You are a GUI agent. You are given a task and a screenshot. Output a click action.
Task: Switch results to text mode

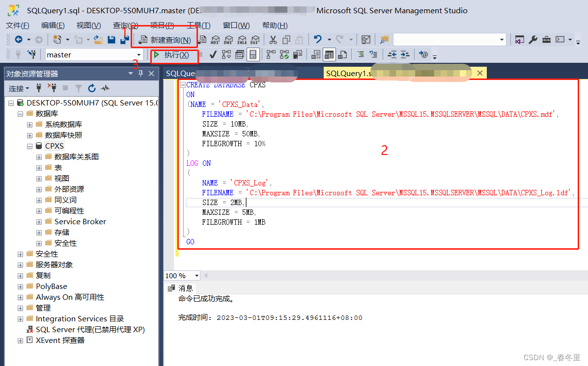pos(316,54)
